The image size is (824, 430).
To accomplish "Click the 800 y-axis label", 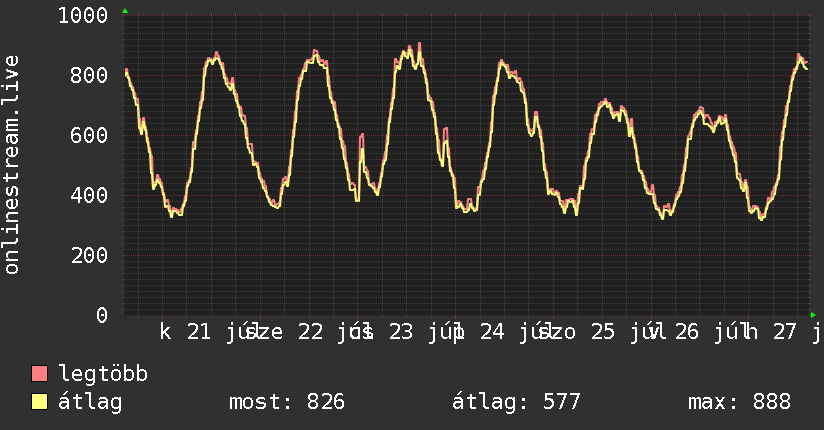I will point(89,75).
